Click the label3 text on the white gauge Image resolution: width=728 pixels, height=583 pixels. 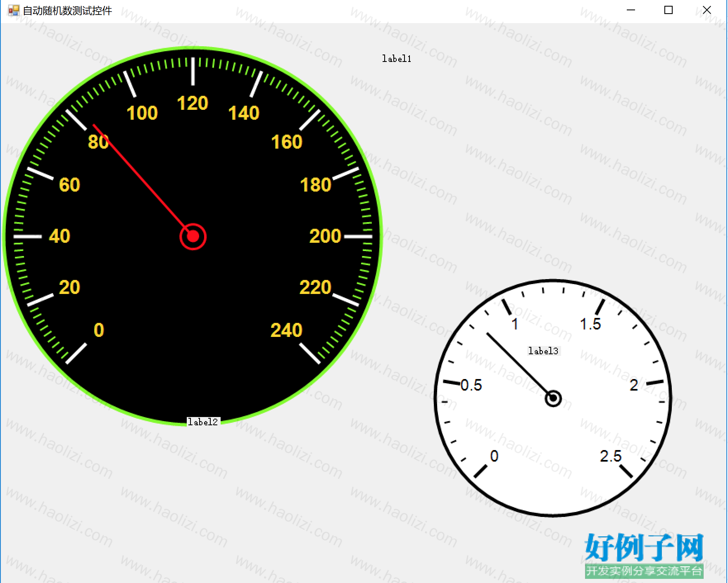coord(543,351)
